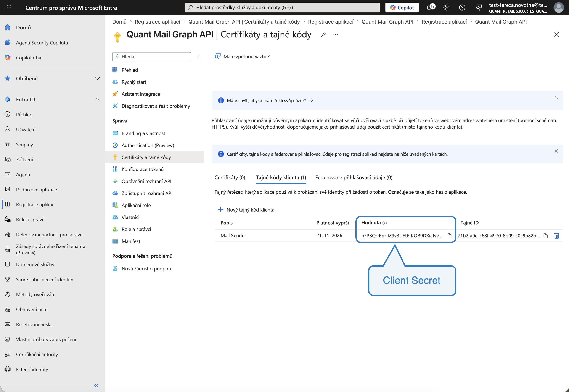Viewport: 569px width, 392px height.
Task: Click Domů breadcrumb link
Action: [119, 22]
